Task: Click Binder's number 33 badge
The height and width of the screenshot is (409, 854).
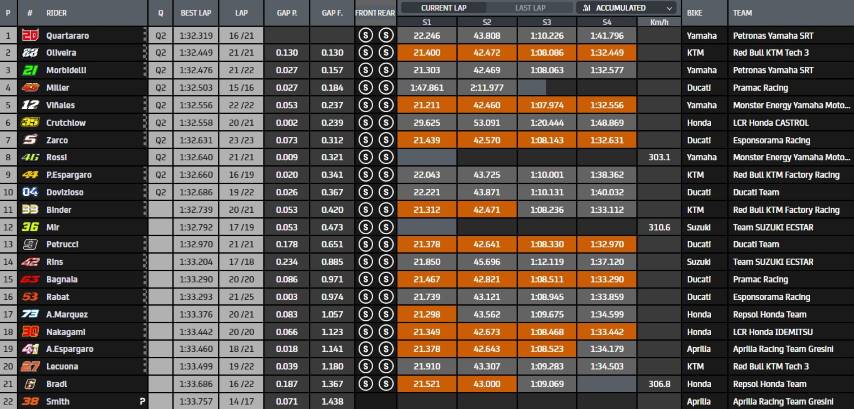Action: [29, 210]
